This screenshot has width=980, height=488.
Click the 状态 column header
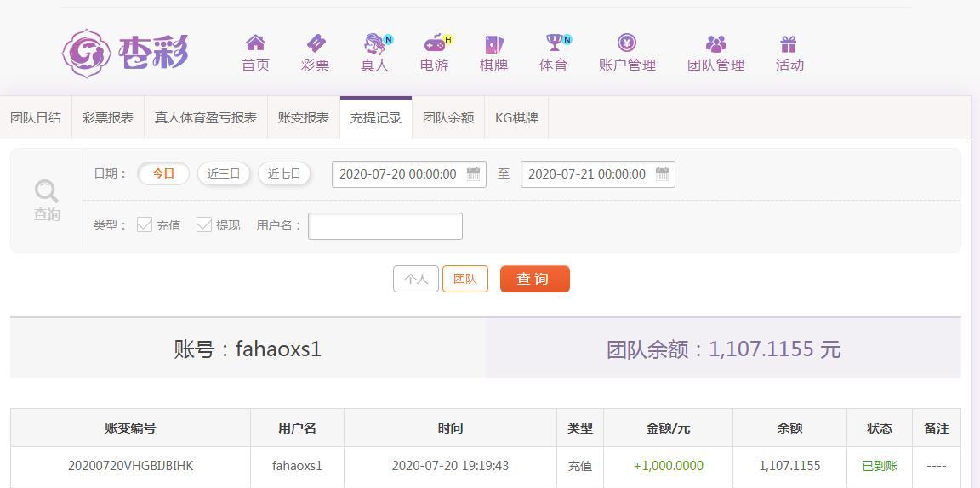coord(880,428)
